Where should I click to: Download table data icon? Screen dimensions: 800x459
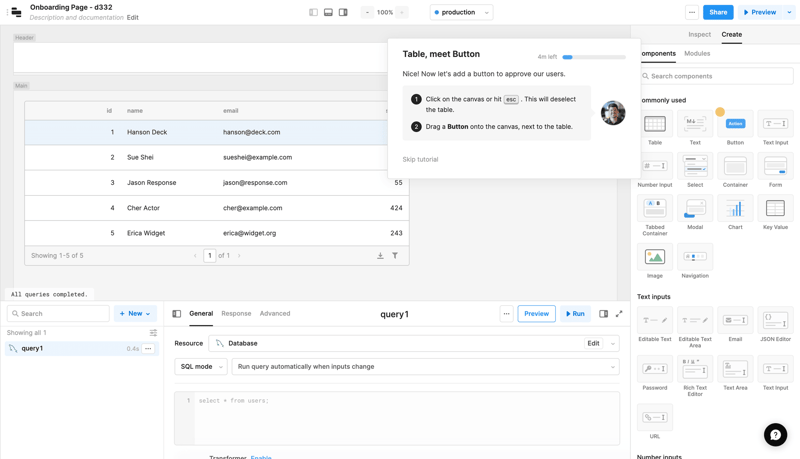point(380,256)
